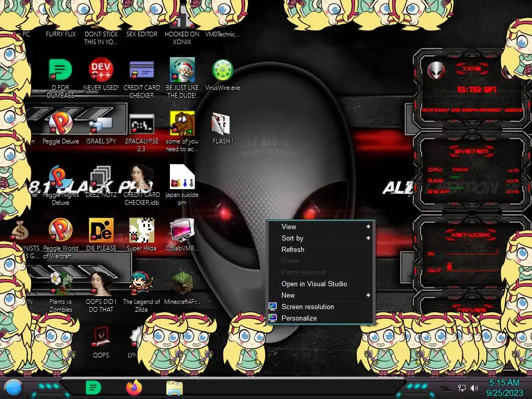Select the Super Hilda icon

coord(141,230)
